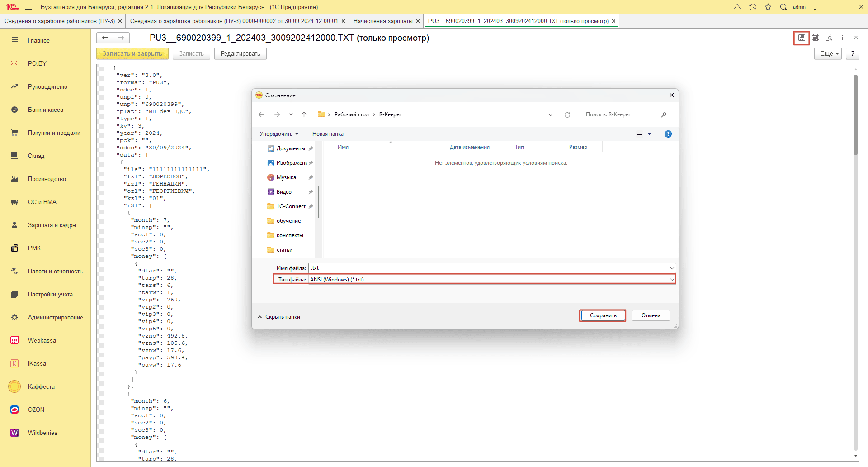Screen dimensions: 868x467
Task: Refresh the folder view in the save dialog
Action: (567, 115)
